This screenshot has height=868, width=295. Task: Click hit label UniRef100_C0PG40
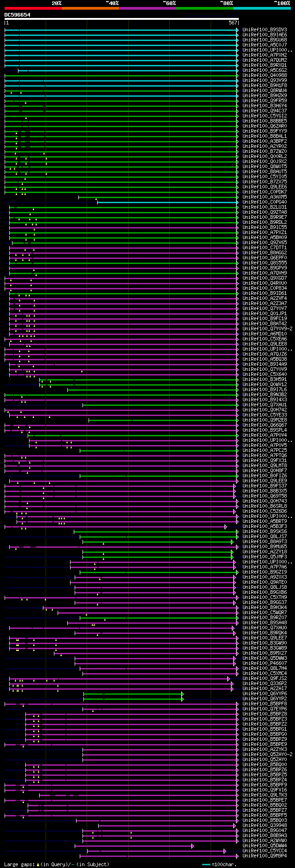tap(265, 202)
